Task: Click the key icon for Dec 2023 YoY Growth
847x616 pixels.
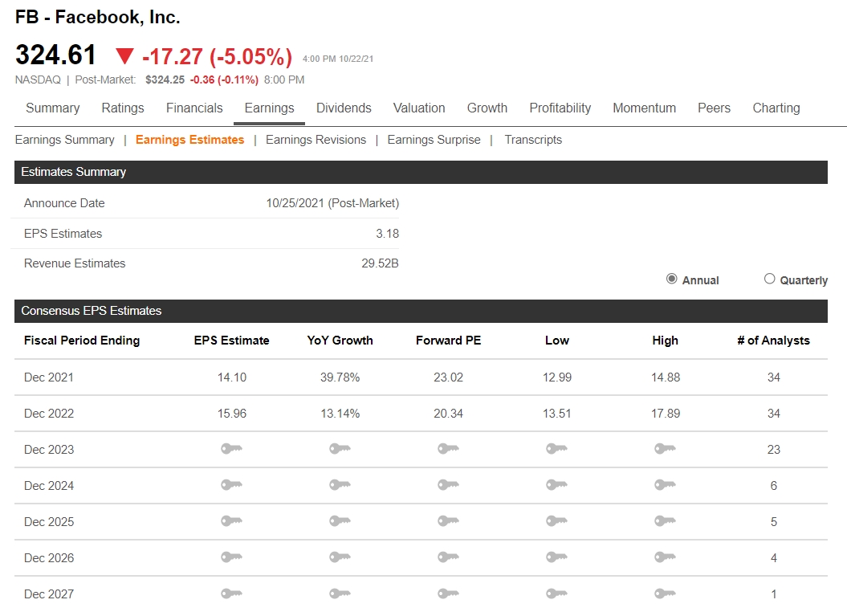Action: coord(340,449)
